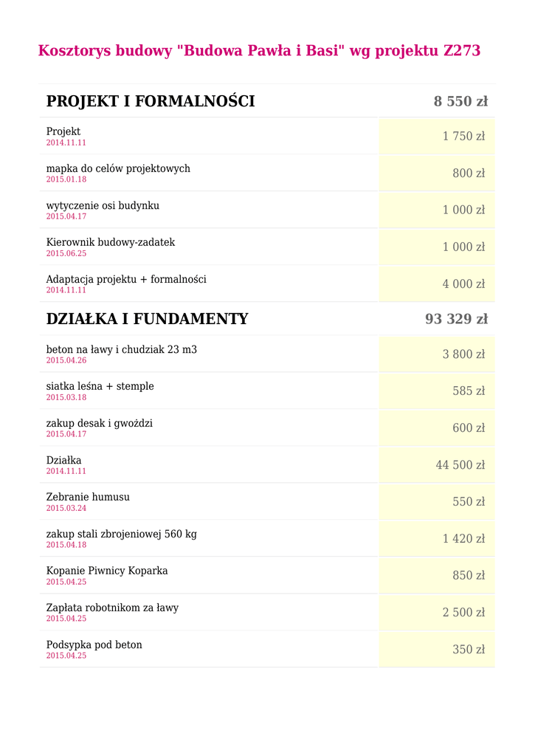This screenshot has width=535, height=756.
Task: Select 'beton na ławy i chudziak 23 m3'
Action: pyautogui.click(x=122, y=349)
